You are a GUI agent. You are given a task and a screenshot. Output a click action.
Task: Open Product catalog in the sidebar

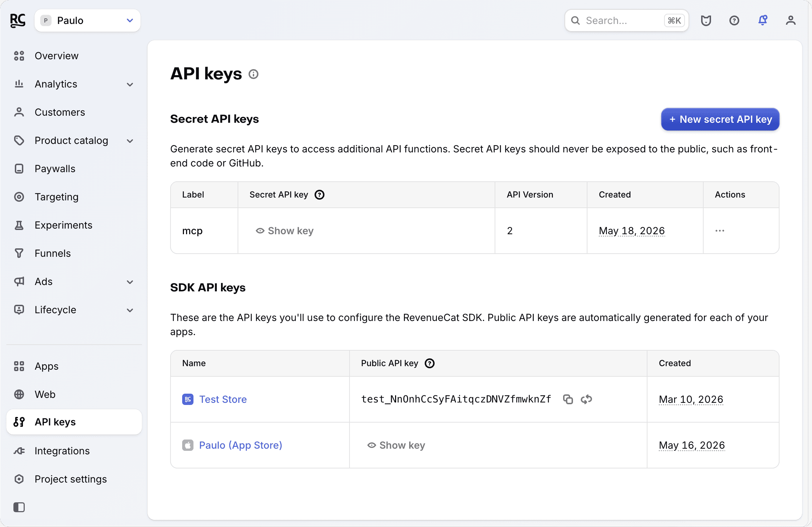pyautogui.click(x=74, y=140)
